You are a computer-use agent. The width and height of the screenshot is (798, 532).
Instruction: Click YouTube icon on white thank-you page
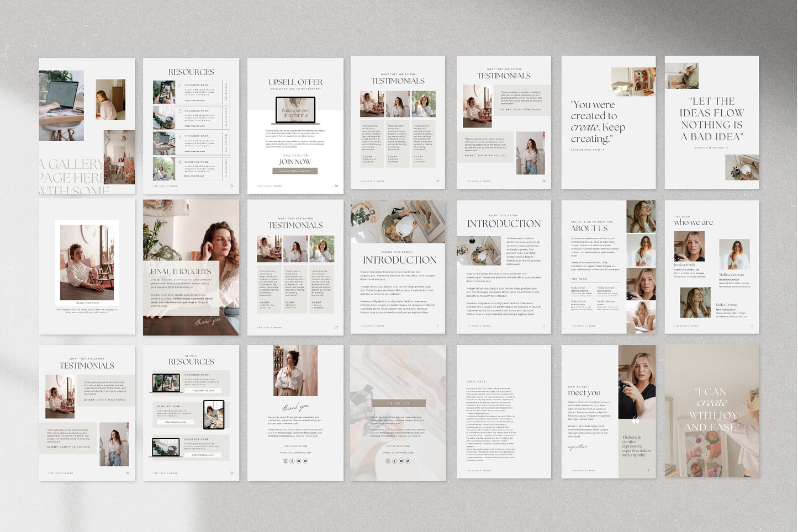(299, 461)
